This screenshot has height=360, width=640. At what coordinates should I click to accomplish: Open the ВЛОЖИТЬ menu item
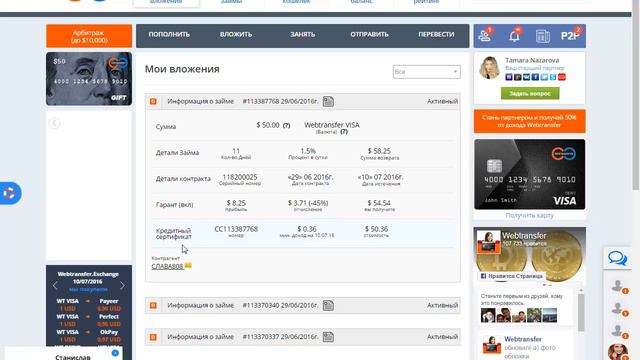click(x=236, y=35)
